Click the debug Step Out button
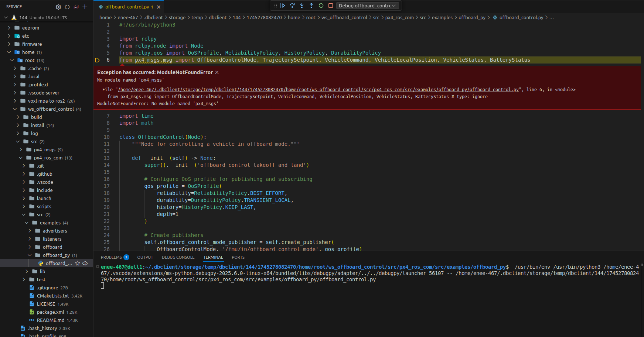 (x=311, y=6)
